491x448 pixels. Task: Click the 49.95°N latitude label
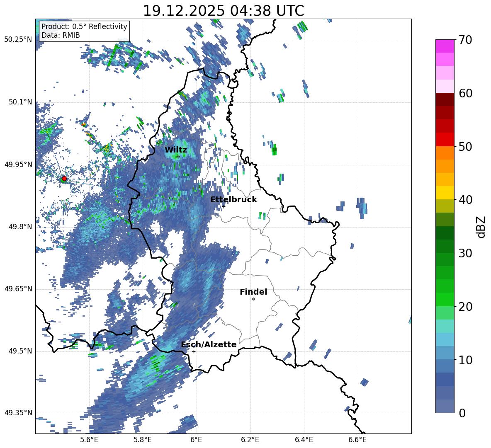pyautogui.click(x=18, y=165)
